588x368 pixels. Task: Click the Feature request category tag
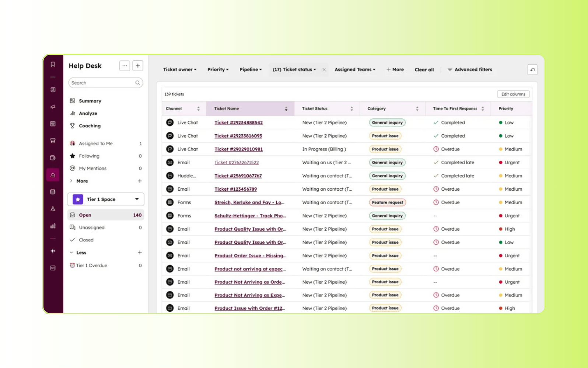coord(388,202)
